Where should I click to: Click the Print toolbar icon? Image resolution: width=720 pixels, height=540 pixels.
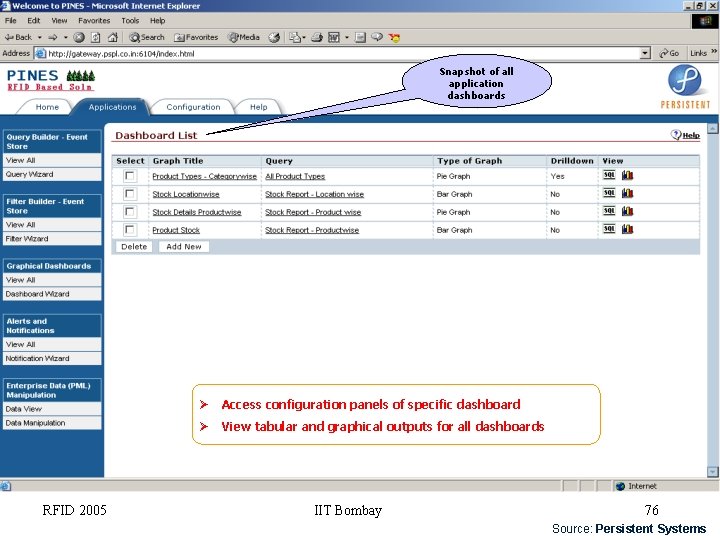[x=317, y=37]
